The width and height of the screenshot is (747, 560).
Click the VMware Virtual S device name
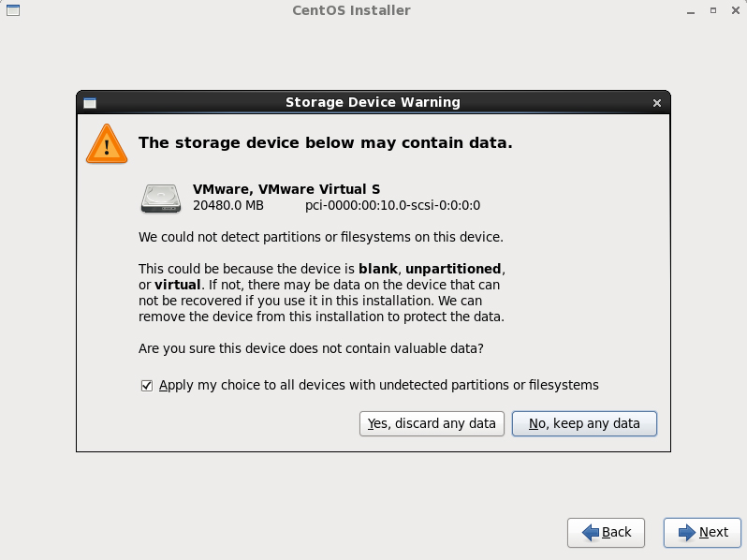pos(286,189)
